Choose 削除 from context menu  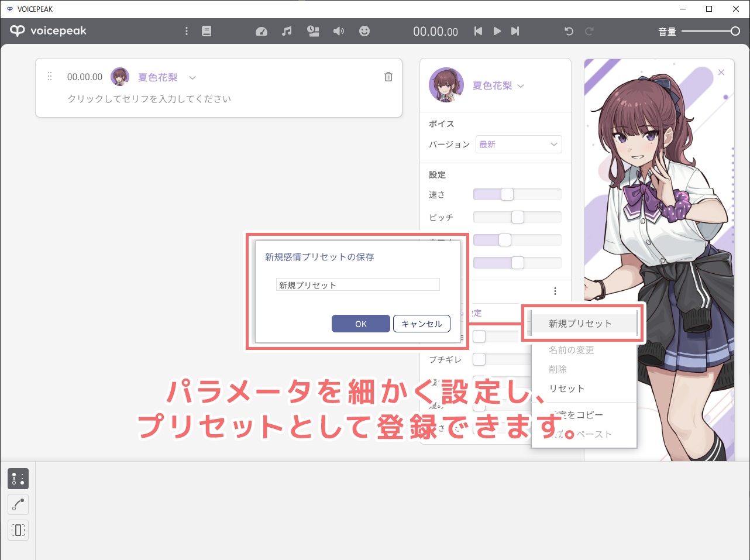[x=584, y=369]
